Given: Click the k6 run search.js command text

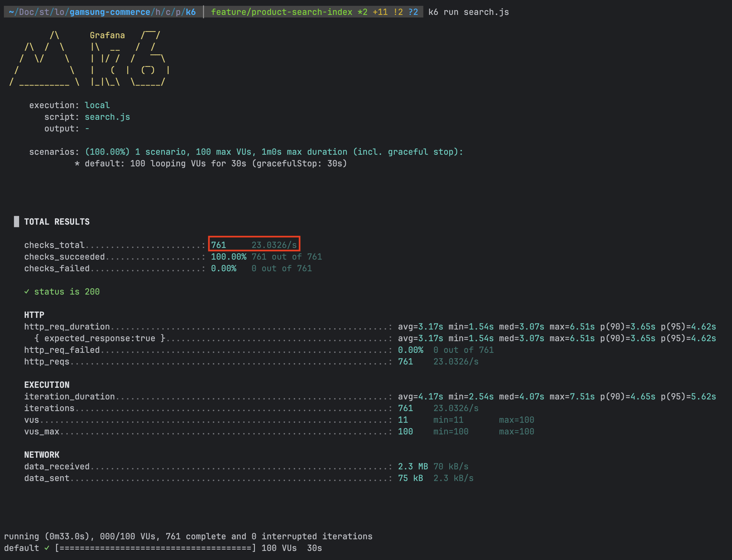Looking at the screenshot, I should 468,12.
